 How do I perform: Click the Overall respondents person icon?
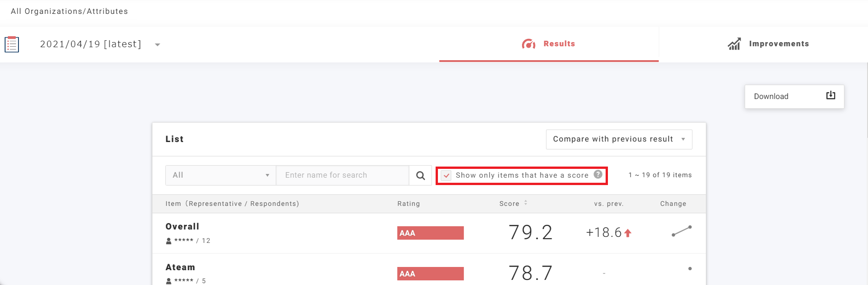(x=169, y=241)
